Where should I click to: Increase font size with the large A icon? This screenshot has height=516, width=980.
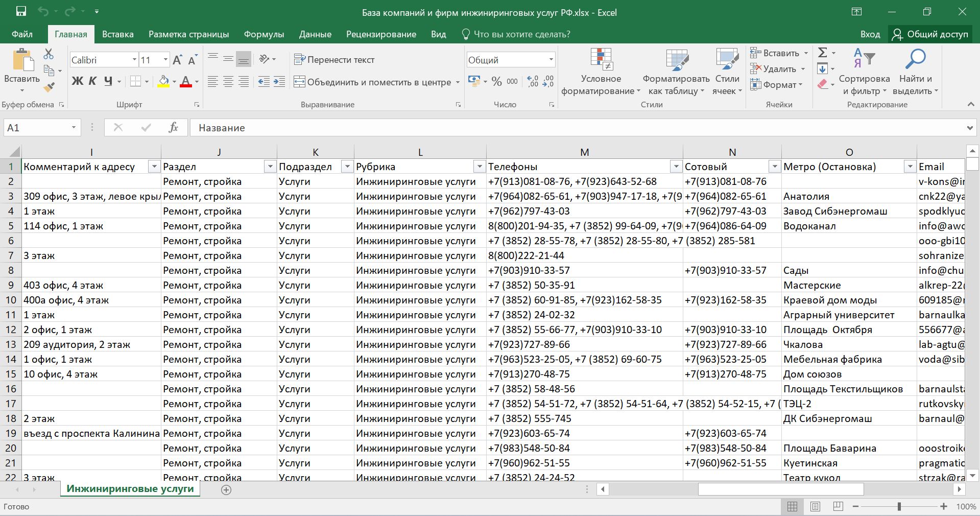coord(177,60)
